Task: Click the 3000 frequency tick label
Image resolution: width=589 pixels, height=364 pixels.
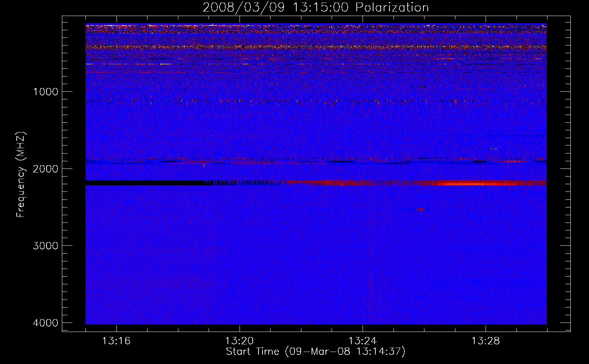Action: [x=46, y=246]
